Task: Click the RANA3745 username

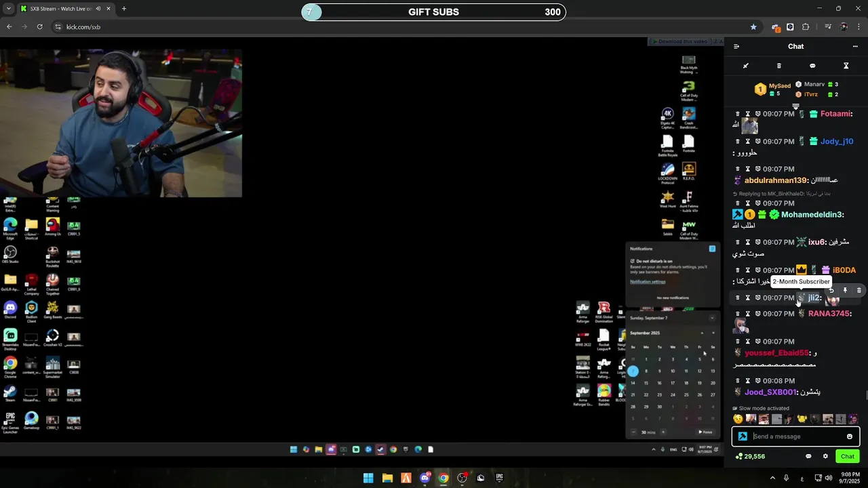Action: click(x=828, y=314)
